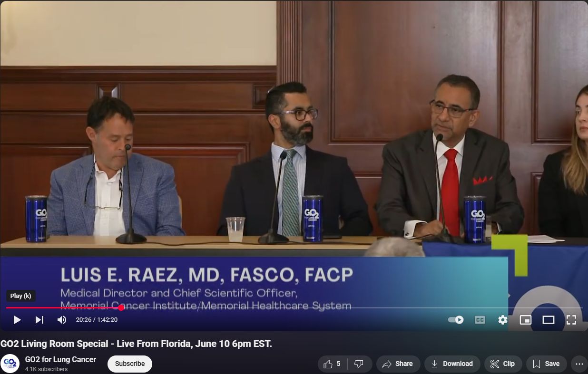The width and height of the screenshot is (588, 374).
Task: Click the 4.1K subscribers count
Action: (x=46, y=369)
